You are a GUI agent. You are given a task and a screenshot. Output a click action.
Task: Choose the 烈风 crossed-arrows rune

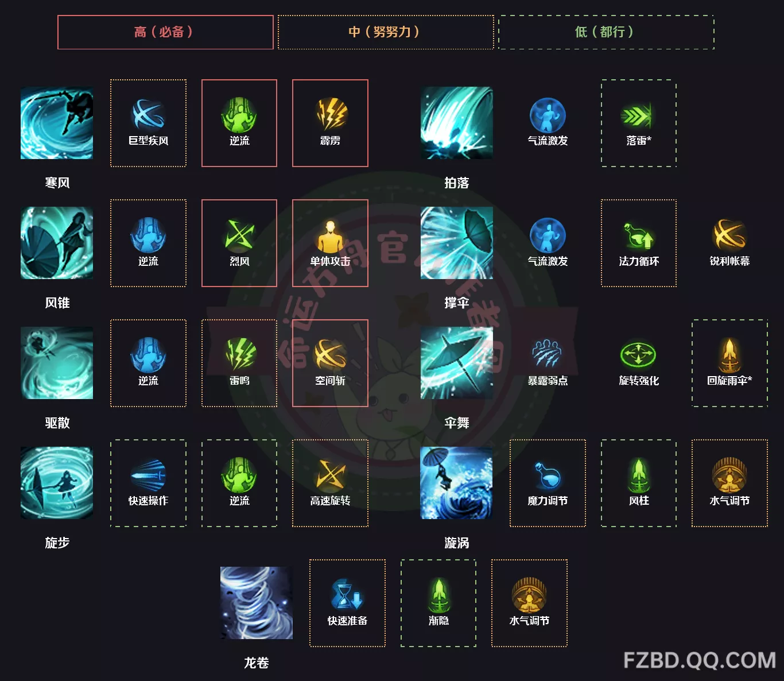coord(239,235)
